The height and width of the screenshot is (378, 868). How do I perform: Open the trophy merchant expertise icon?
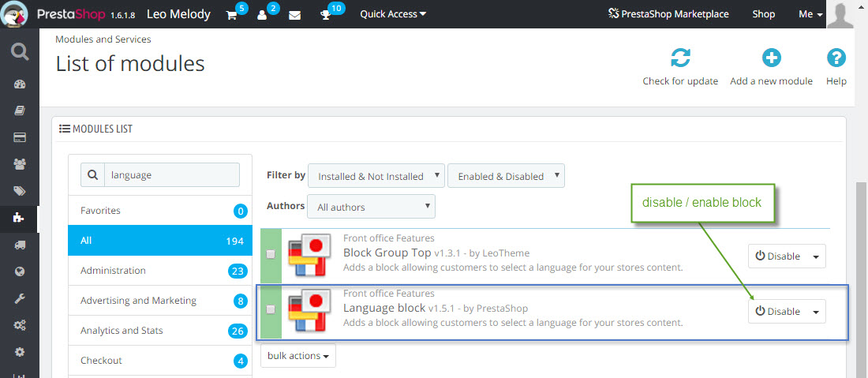click(x=325, y=15)
